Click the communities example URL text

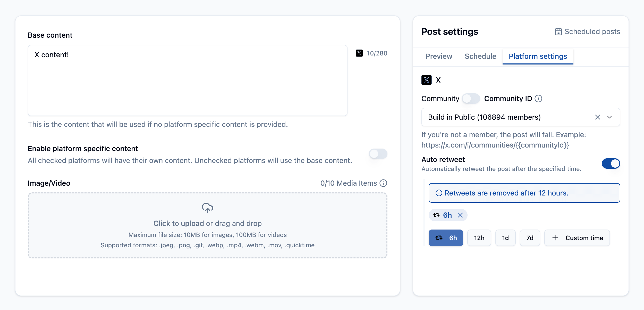(x=495, y=145)
